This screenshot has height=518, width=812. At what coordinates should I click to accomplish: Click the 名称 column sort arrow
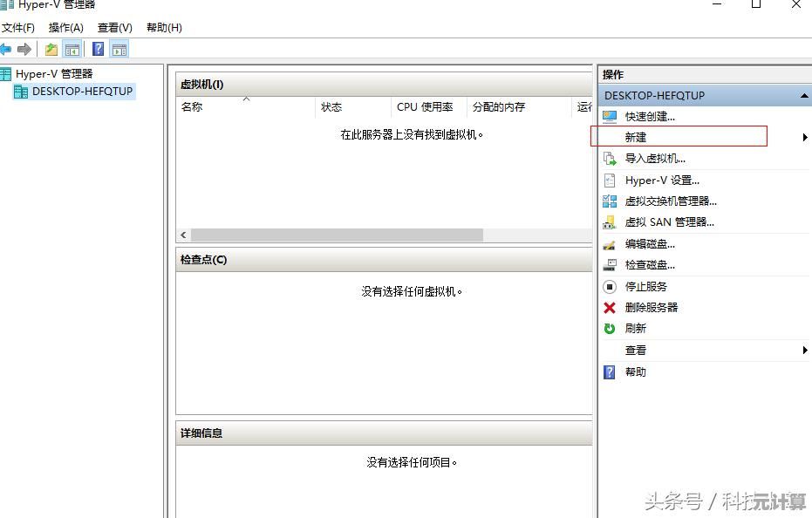tap(247, 99)
